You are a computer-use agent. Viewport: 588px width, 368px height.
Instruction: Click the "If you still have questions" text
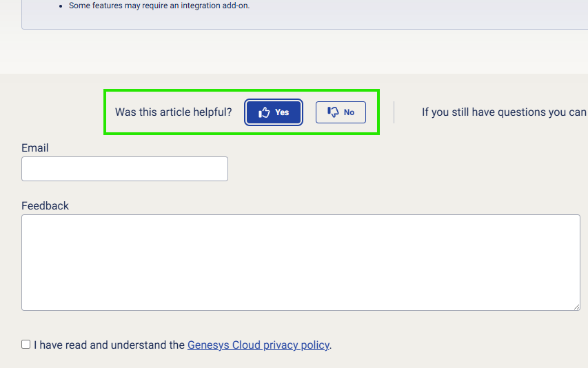(504, 112)
